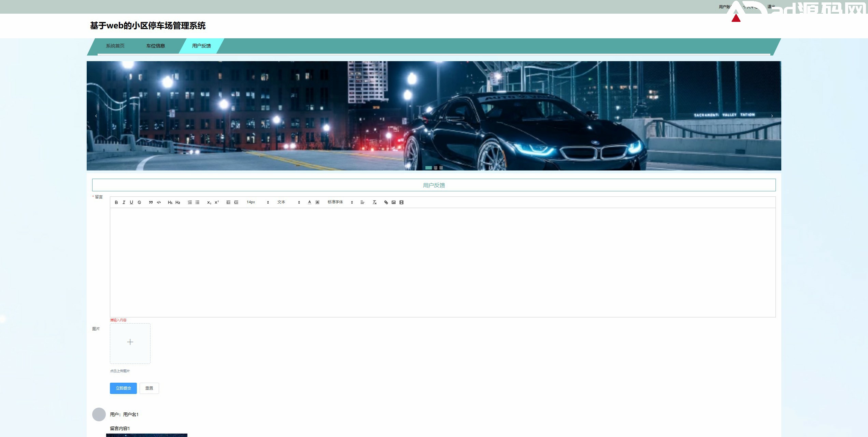Open the 标准字体 font family dropdown
Image resolution: width=868 pixels, height=437 pixels.
[x=340, y=202]
